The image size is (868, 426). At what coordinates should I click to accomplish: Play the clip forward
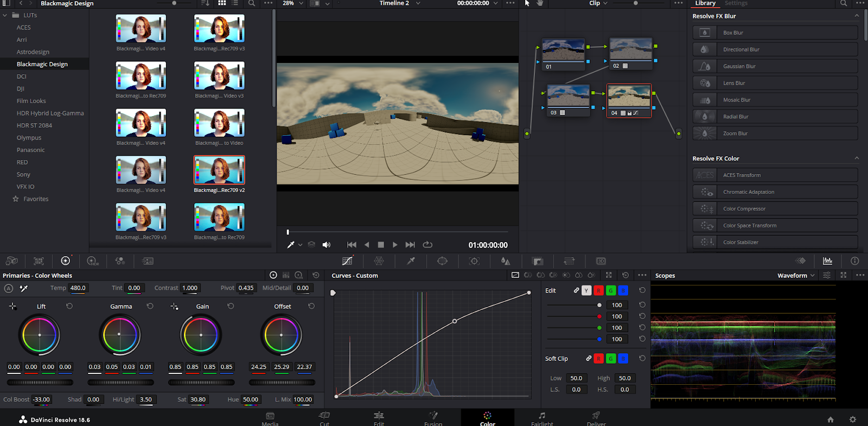(395, 245)
